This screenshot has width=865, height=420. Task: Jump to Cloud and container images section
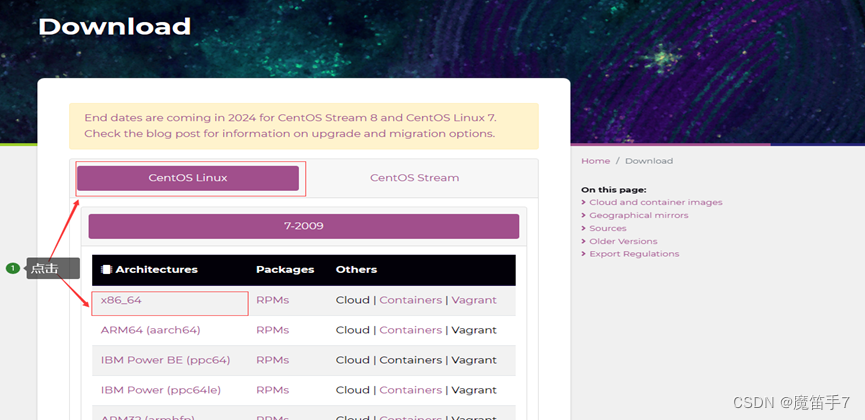pyautogui.click(x=655, y=203)
